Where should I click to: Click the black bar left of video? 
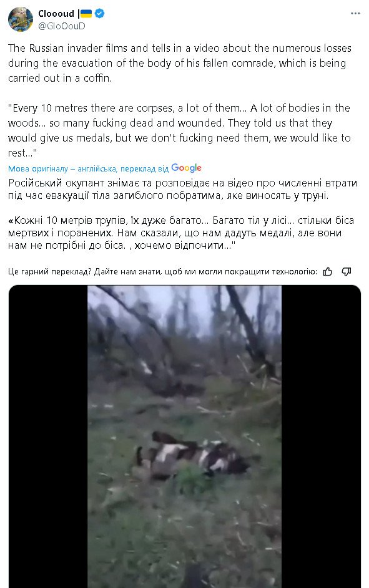click(48, 436)
